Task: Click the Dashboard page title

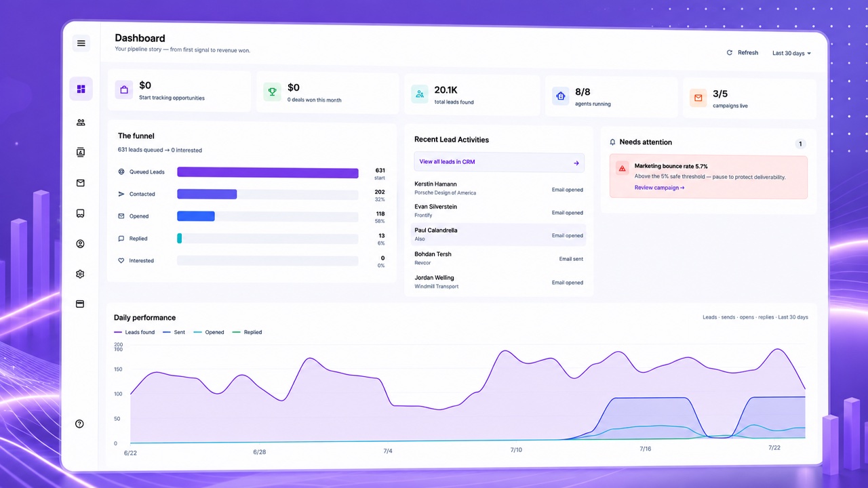Action: pos(140,38)
